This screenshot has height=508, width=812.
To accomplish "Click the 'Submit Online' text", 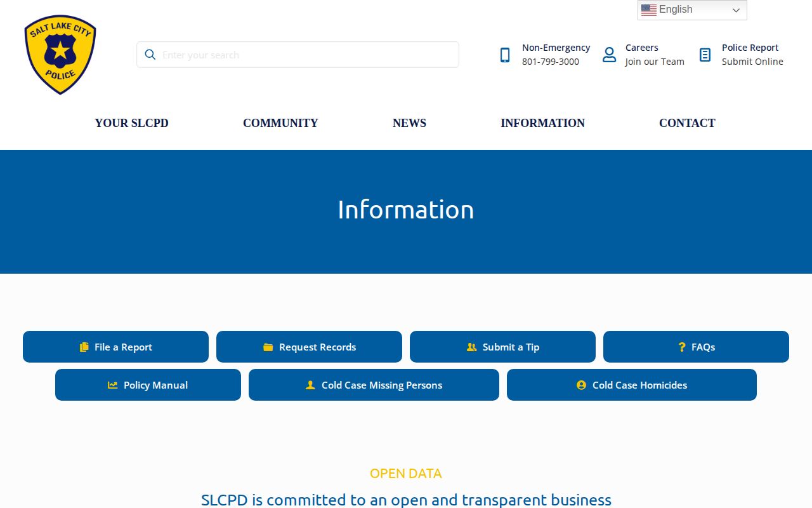I will pos(752,62).
